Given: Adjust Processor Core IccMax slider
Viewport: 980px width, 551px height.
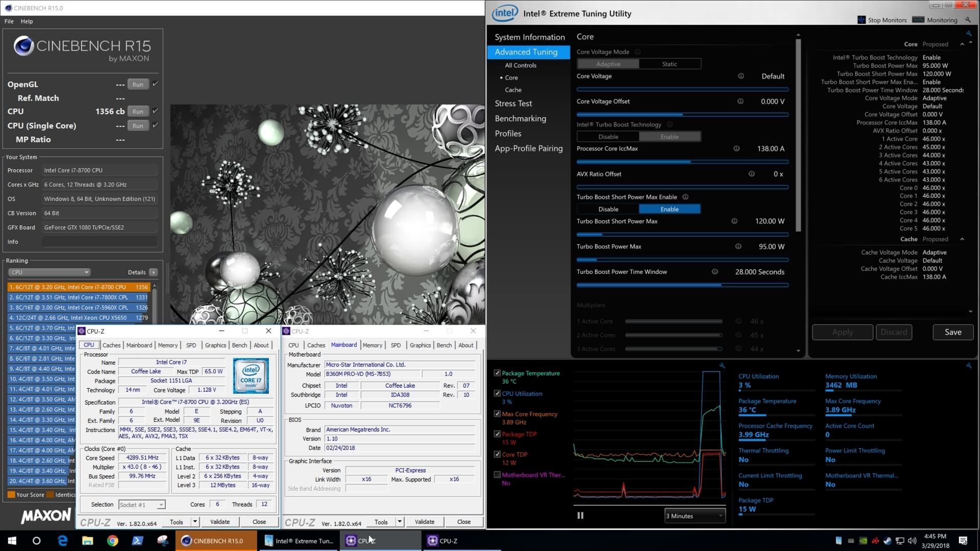Looking at the screenshot, I should (682, 162).
